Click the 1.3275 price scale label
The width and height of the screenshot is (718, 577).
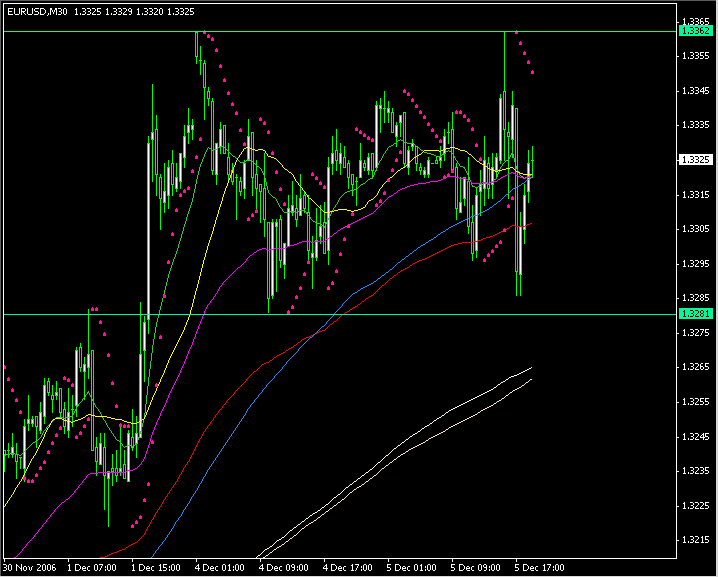[696, 332]
